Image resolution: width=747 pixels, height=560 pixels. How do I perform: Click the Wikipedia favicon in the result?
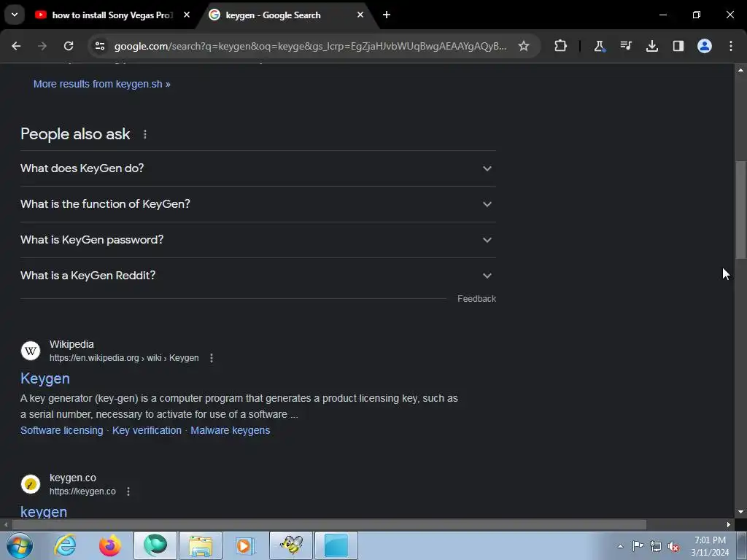click(x=31, y=351)
